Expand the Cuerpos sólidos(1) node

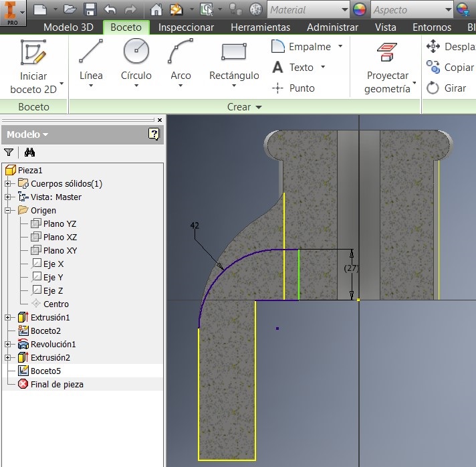click(x=8, y=184)
